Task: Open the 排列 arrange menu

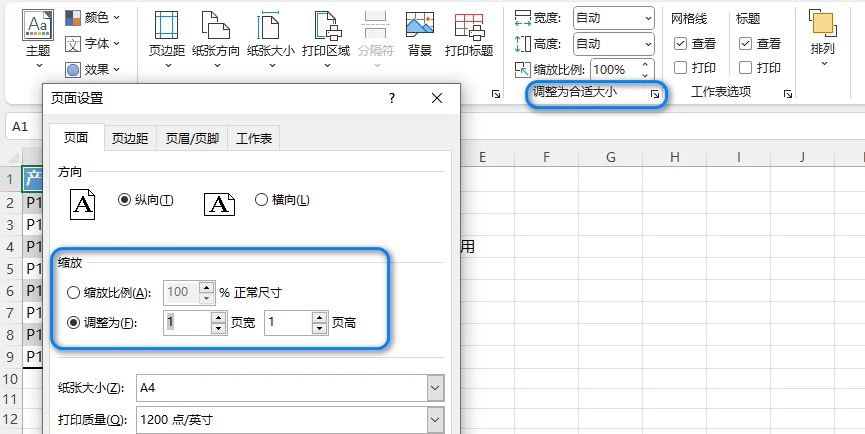Action: [823, 38]
